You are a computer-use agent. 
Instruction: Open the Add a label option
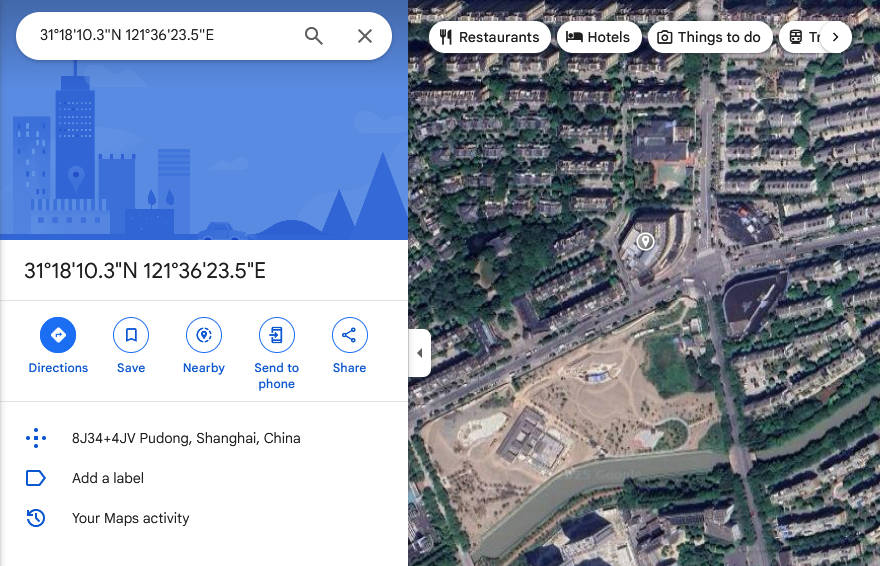108,478
